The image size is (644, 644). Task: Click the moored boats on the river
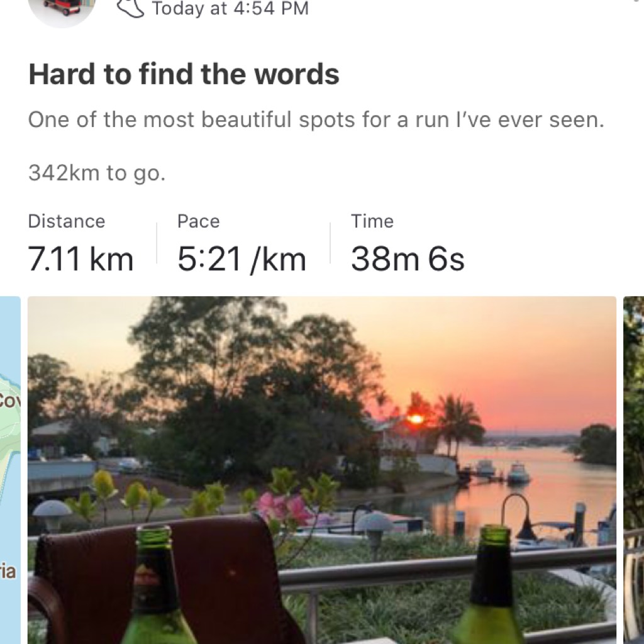[502, 472]
